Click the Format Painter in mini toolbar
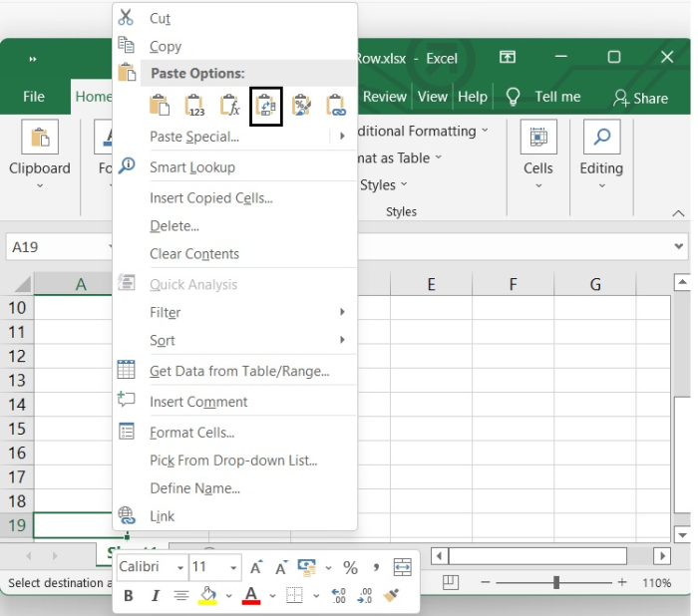 point(393,596)
